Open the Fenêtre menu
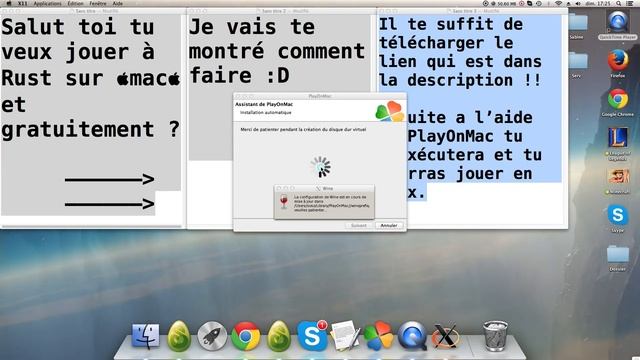Viewport: 640px width, 360px height. tap(98, 3)
